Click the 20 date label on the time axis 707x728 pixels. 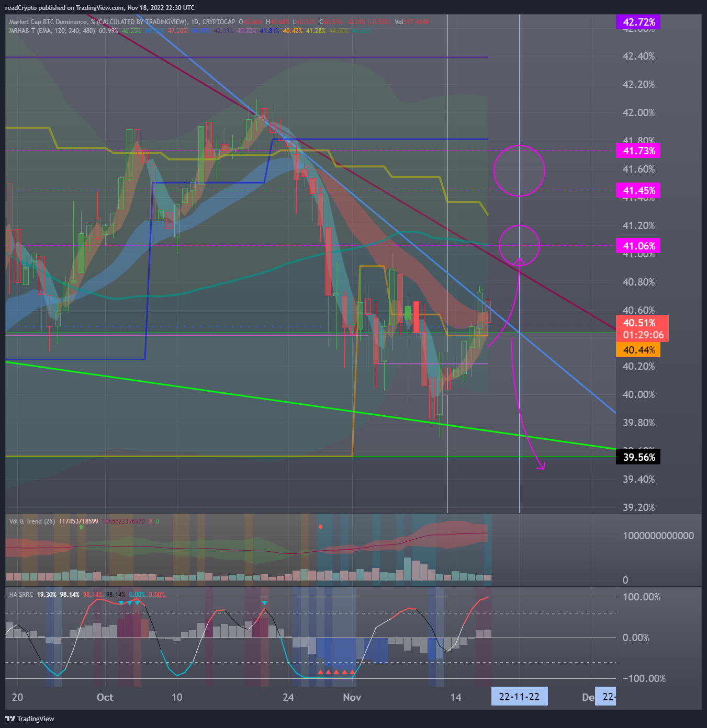[x=17, y=697]
